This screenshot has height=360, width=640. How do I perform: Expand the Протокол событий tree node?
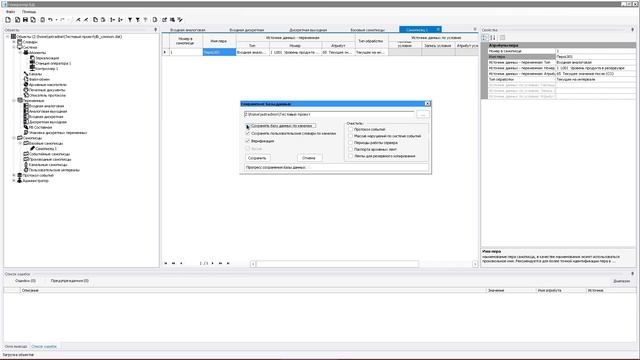[x=14, y=175]
